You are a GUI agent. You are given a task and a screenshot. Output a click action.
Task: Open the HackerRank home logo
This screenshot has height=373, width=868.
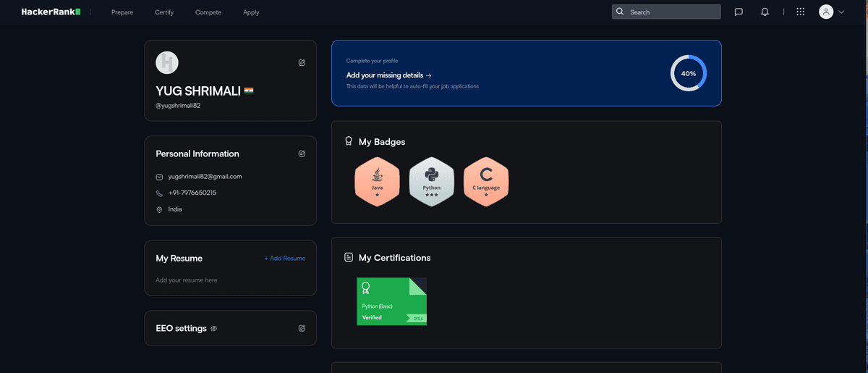[51, 12]
